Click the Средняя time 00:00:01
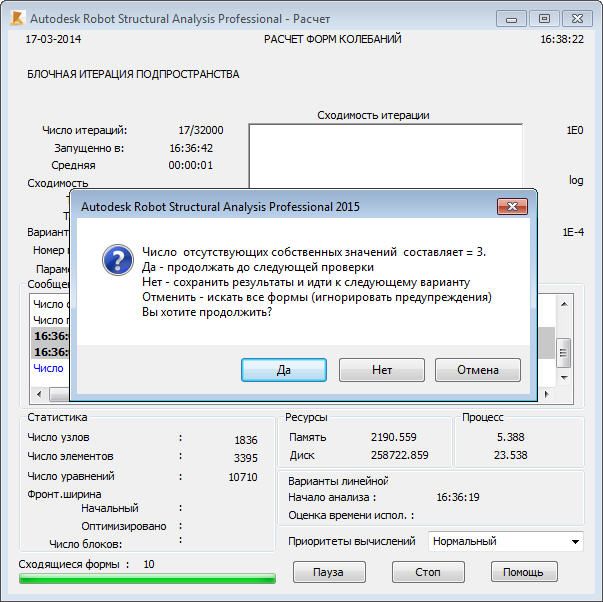Viewport: 603px width, 602px height. tap(190, 165)
